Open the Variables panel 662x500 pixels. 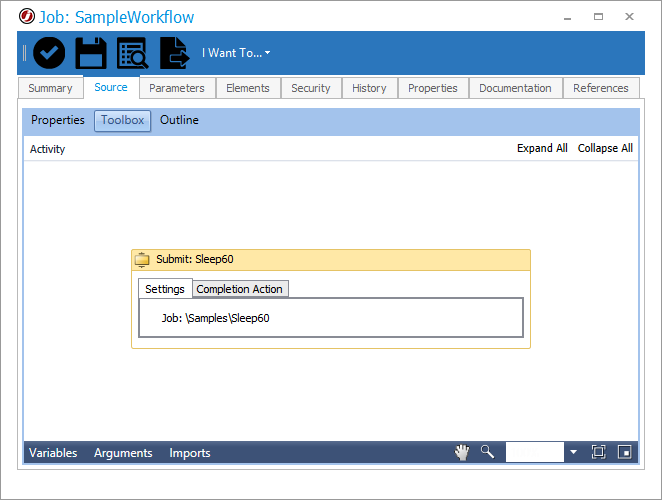point(53,453)
